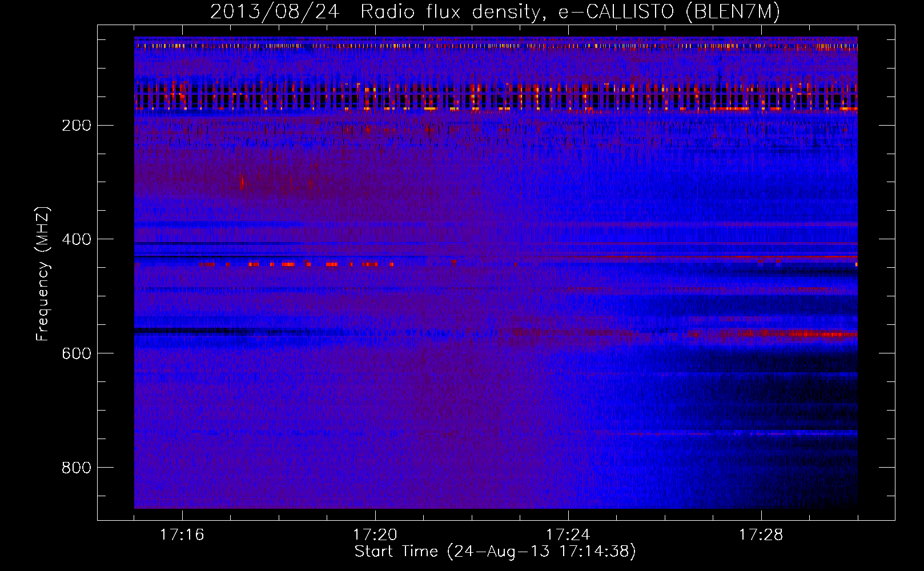Select the 200 frequency tick label
The image size is (924, 571).
(x=77, y=125)
